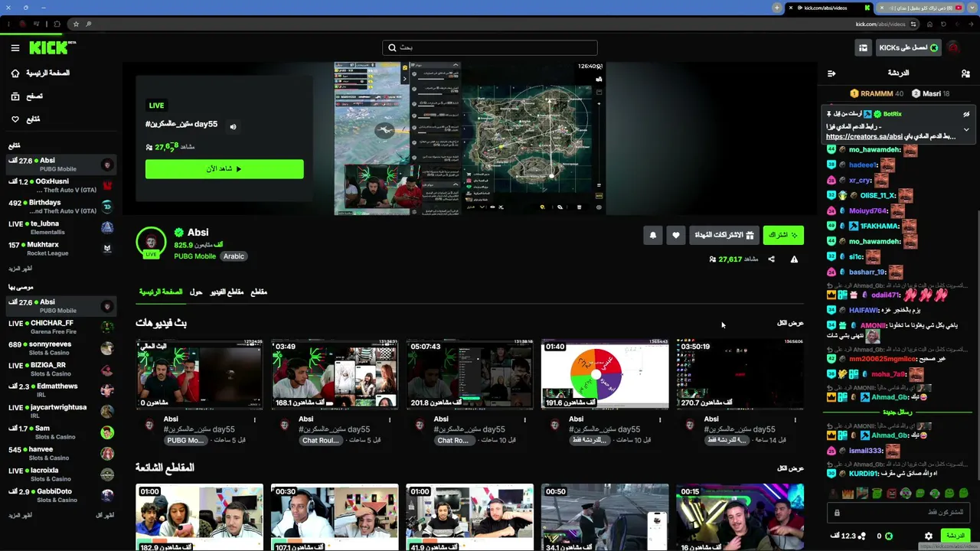Open the inventory box icon in the top bar
This screenshot has width=980, height=551.
pyautogui.click(x=863, y=47)
